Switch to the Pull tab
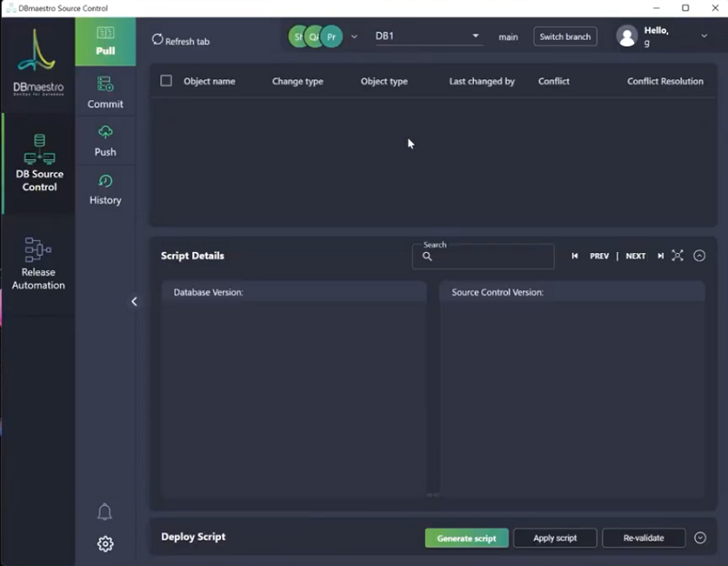The height and width of the screenshot is (566, 728). click(106, 42)
